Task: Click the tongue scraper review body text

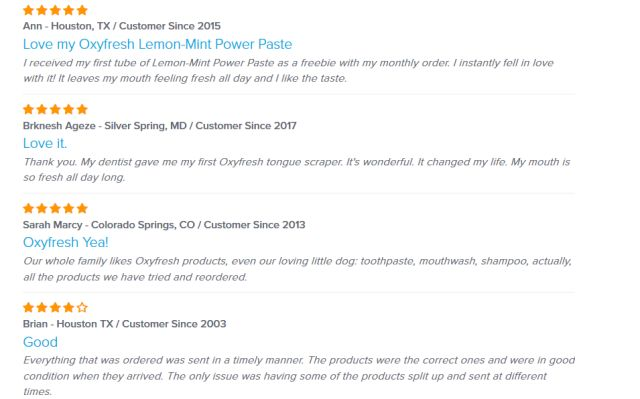Action: [296, 170]
